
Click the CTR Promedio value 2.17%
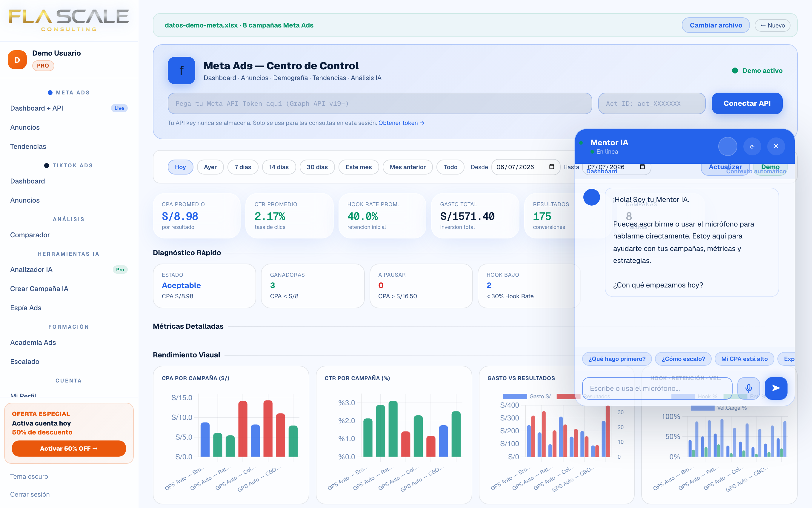tap(270, 216)
